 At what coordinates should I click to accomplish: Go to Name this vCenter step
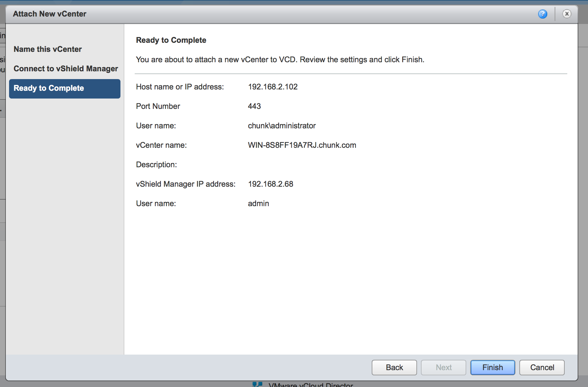48,49
